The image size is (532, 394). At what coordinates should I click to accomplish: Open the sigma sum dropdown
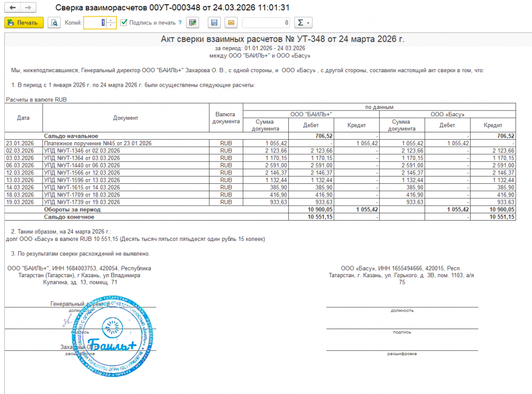pyautogui.click(x=303, y=23)
